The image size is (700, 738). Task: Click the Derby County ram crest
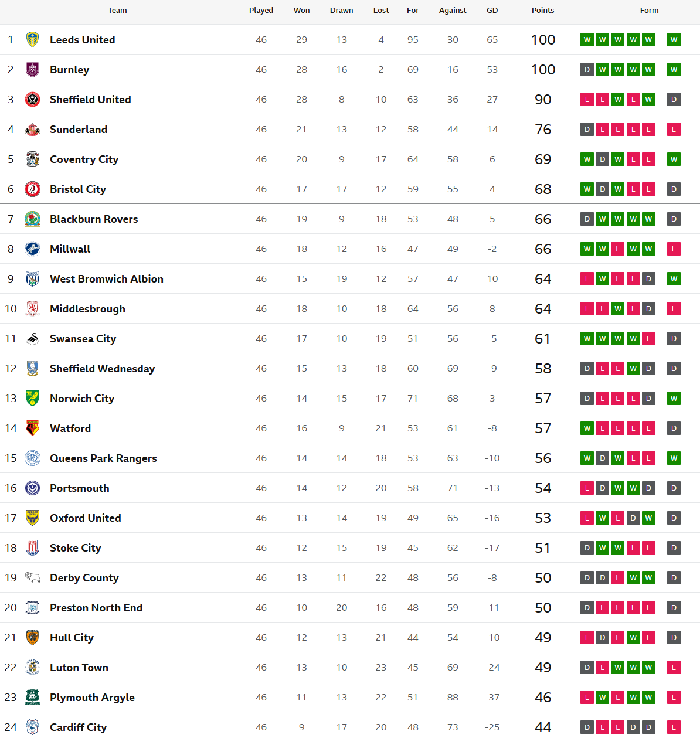(x=33, y=578)
